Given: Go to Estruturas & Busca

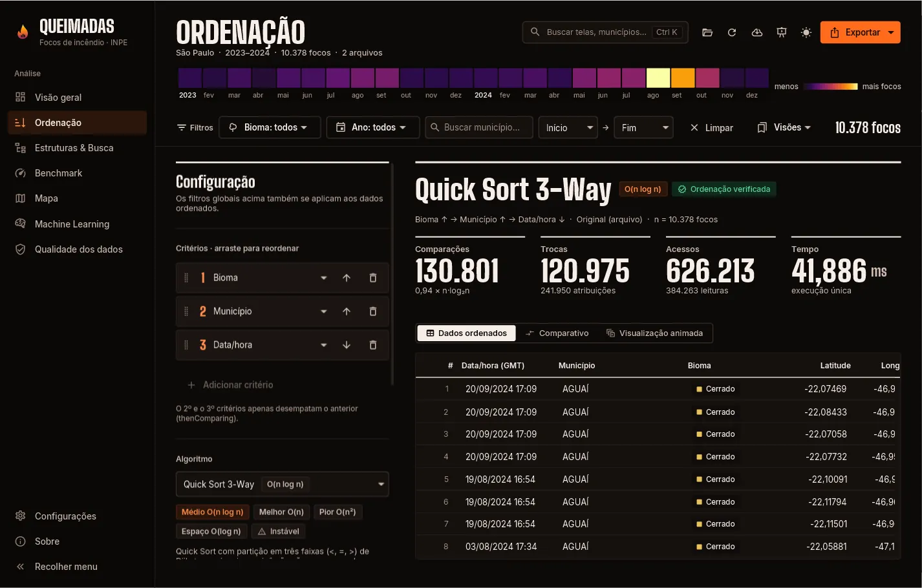Looking at the screenshot, I should pos(77,148).
